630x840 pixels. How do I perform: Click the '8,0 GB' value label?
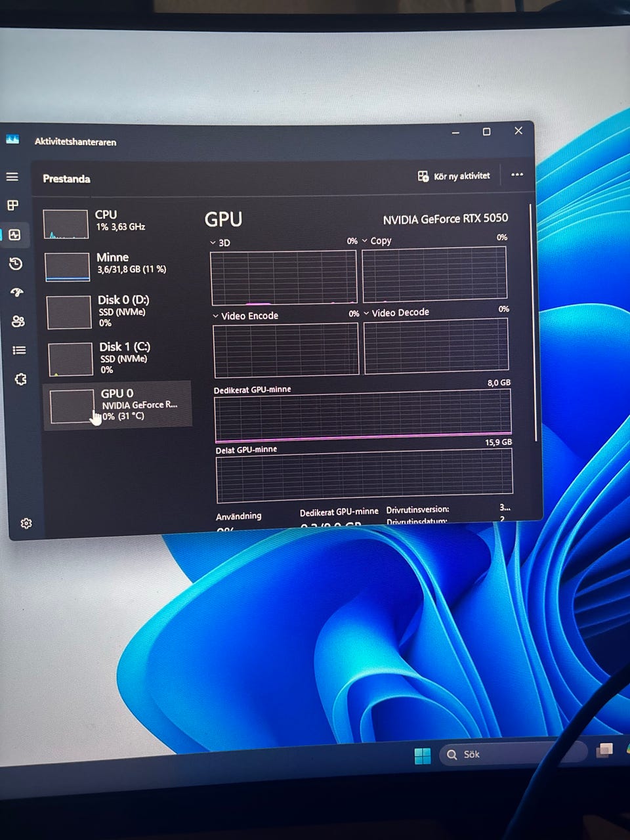[x=499, y=383]
